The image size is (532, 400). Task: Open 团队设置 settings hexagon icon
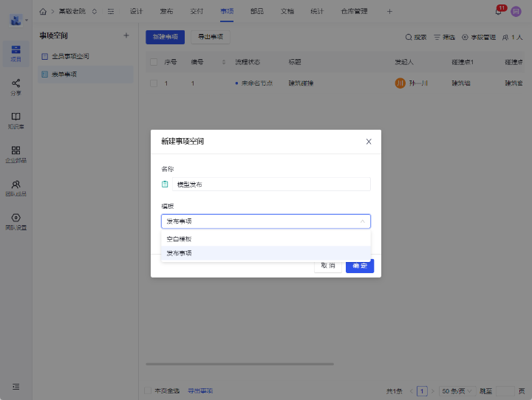16,218
